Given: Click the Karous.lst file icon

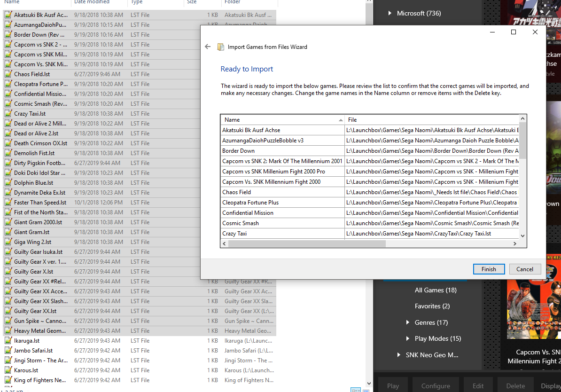Looking at the screenshot, I should click(8, 370).
